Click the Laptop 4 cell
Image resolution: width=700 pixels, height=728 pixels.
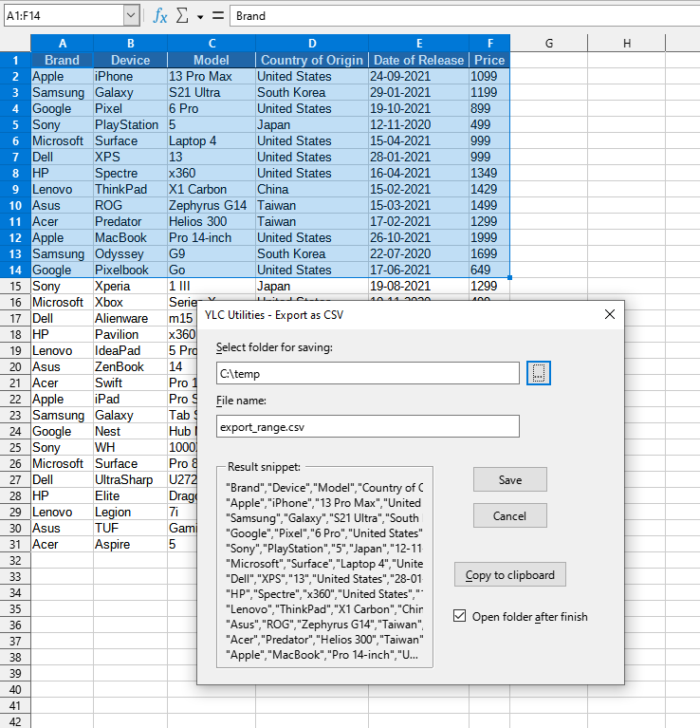click(x=212, y=140)
